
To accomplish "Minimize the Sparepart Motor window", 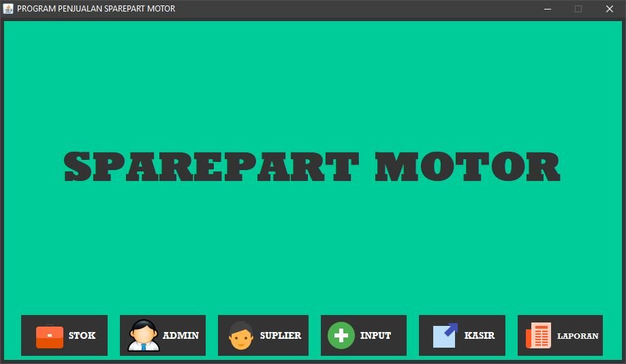I will [x=547, y=9].
